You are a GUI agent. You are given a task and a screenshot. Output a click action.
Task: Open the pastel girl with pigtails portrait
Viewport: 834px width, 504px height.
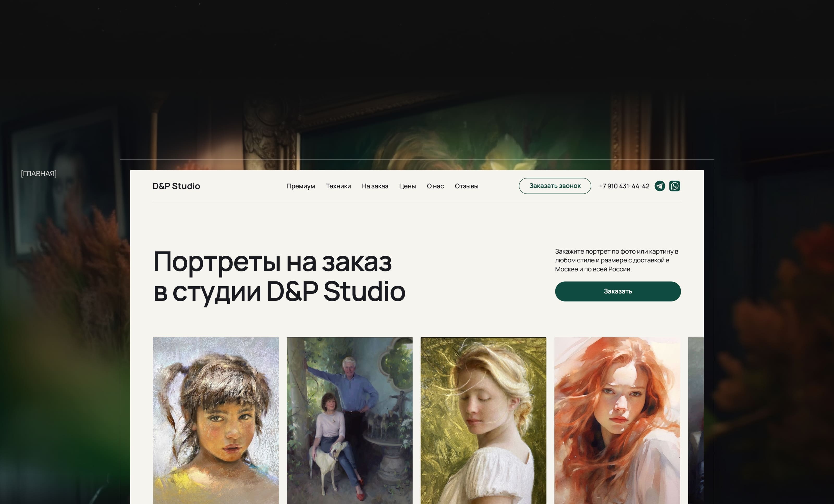[x=216, y=420]
